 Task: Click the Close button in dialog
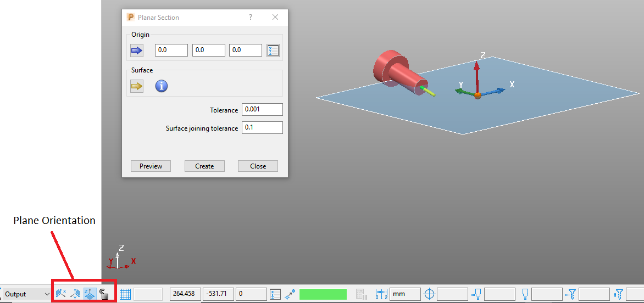[258, 166]
